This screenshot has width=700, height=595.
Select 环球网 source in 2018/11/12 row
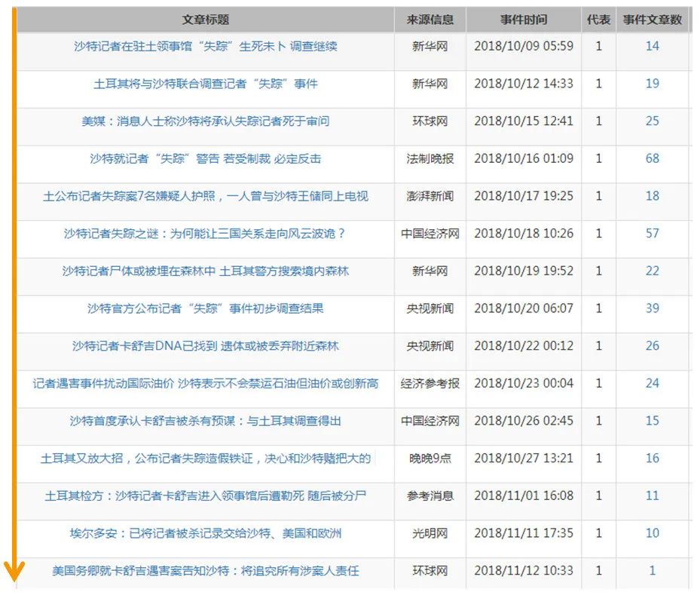point(430,572)
